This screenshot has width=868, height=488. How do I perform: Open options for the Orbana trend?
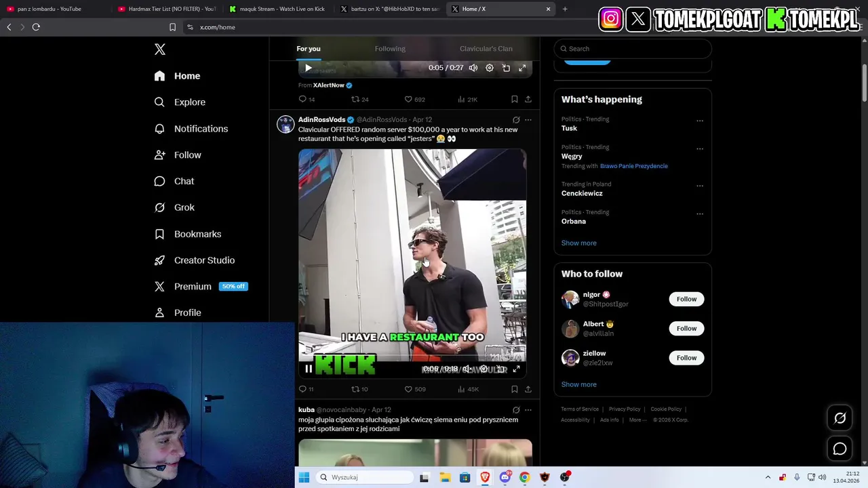click(x=700, y=213)
